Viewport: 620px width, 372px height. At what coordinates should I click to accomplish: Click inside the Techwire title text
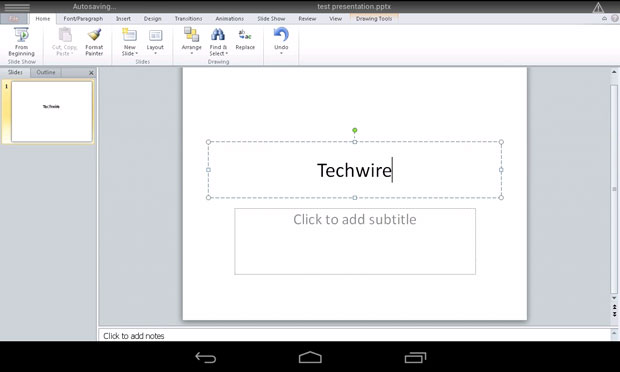pyautogui.click(x=354, y=170)
